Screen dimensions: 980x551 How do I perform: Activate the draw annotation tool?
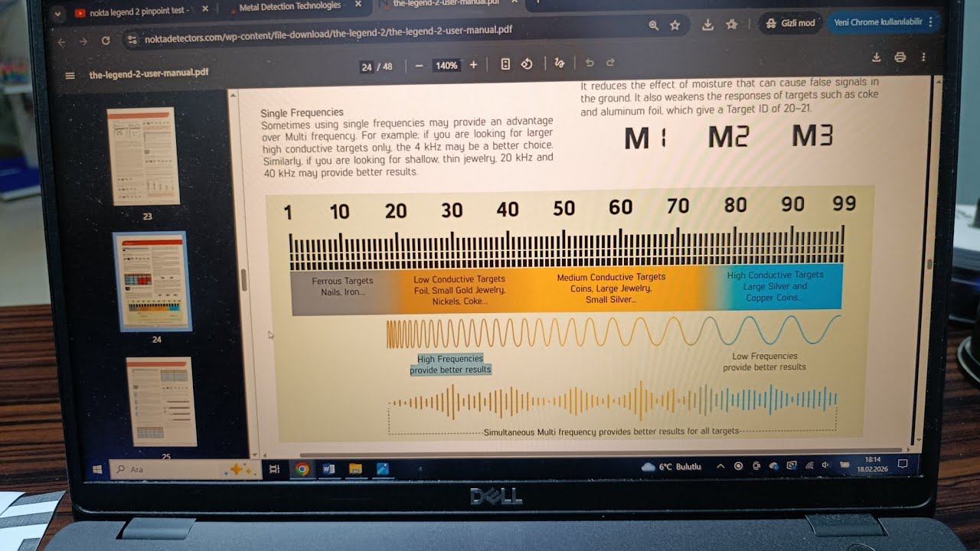559,63
